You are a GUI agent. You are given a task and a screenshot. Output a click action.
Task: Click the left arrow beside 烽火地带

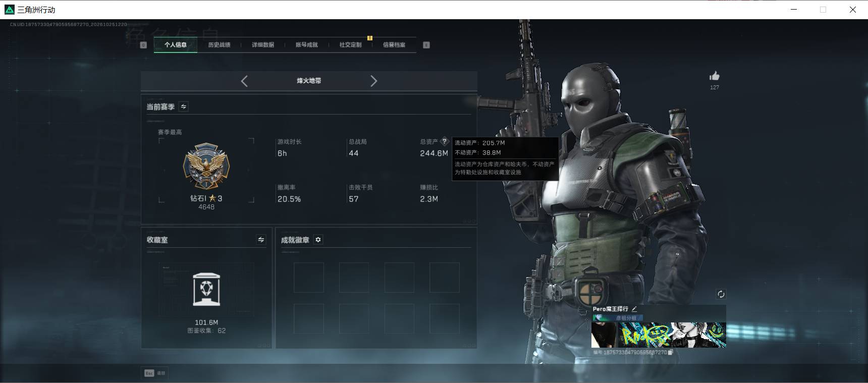[244, 81]
